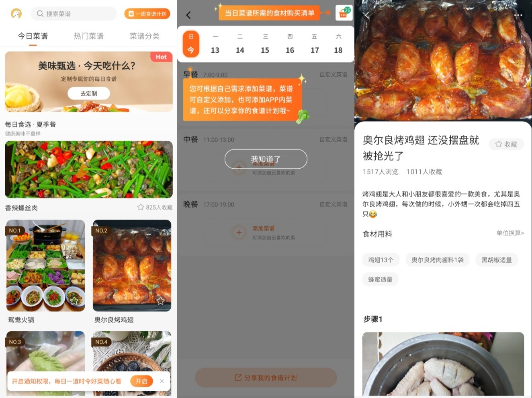Confirm with 我知道了 button
Viewport: 532px width, 398px height.
click(x=266, y=159)
